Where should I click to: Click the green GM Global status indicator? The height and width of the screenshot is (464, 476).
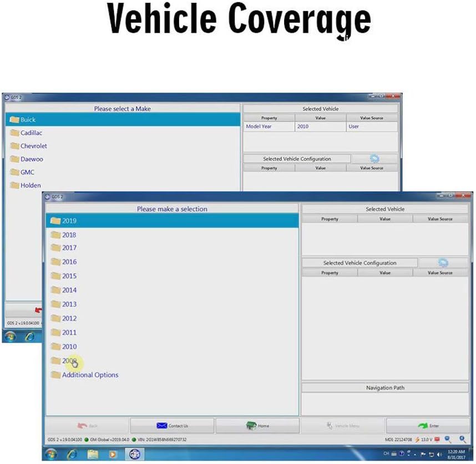coord(87,440)
